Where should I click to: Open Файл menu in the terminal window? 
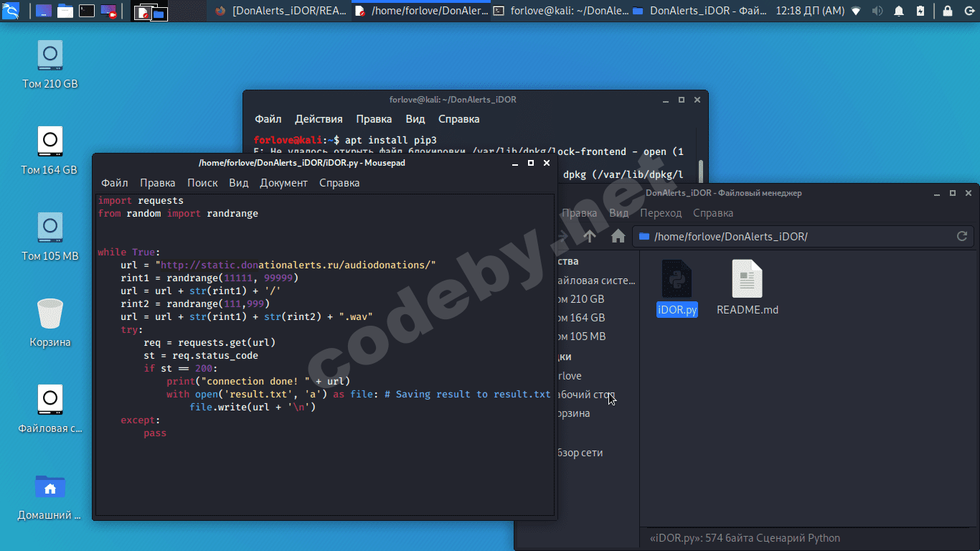[268, 119]
